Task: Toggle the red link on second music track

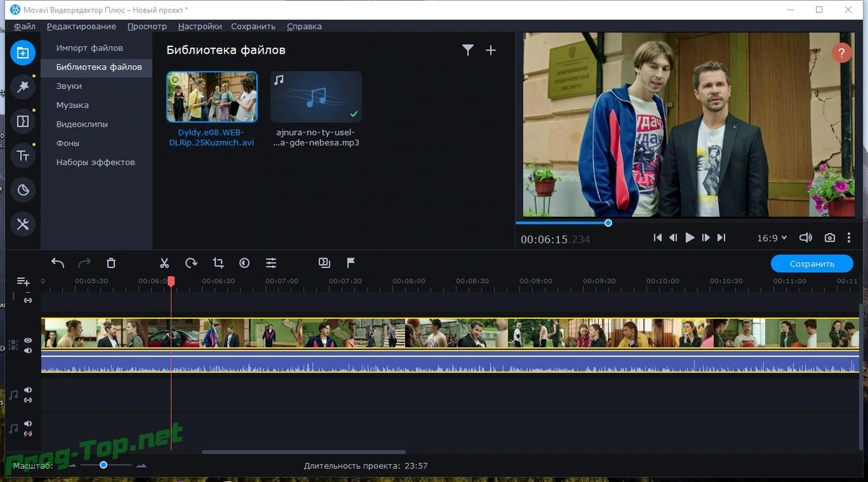Action: pos(28,434)
